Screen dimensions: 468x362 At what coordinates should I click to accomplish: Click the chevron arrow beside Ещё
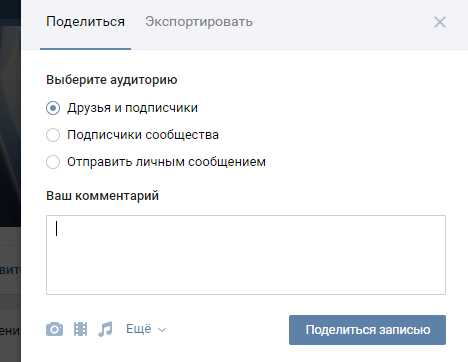(x=162, y=330)
